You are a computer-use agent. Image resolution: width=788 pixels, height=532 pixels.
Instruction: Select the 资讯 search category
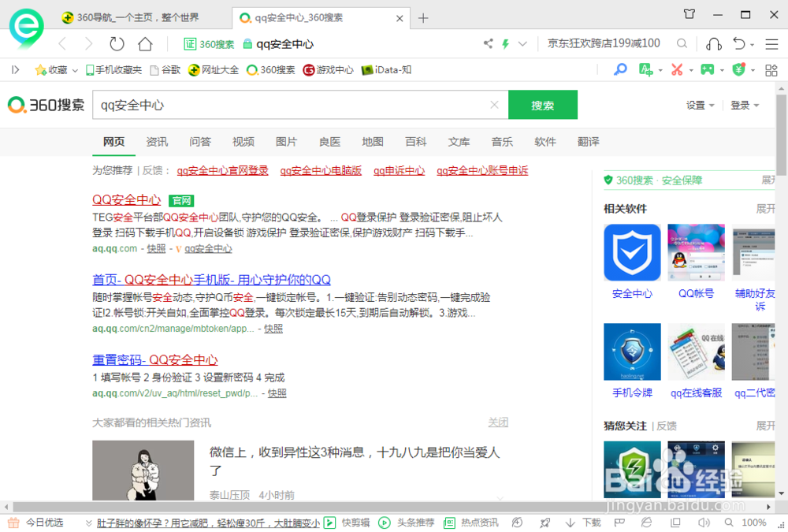pos(157,142)
